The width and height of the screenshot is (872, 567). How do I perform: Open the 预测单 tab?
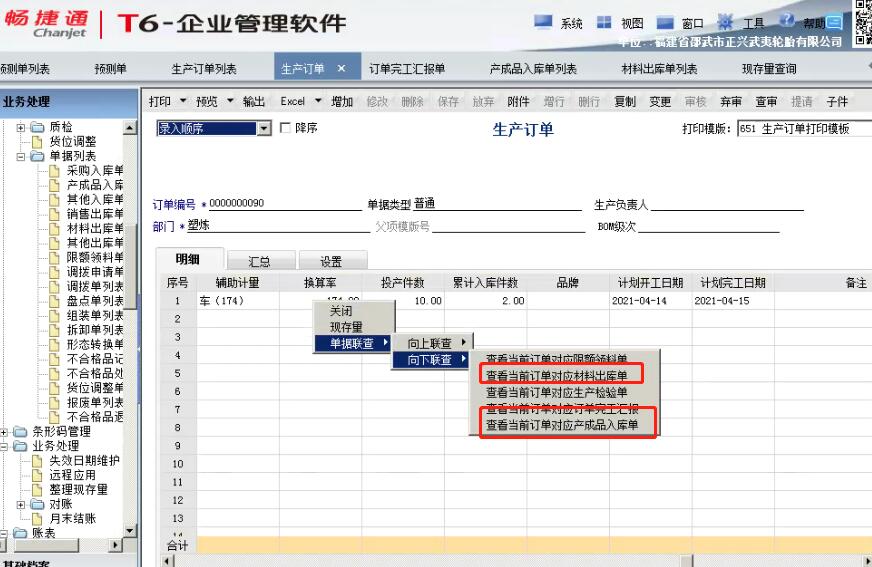[x=110, y=69]
